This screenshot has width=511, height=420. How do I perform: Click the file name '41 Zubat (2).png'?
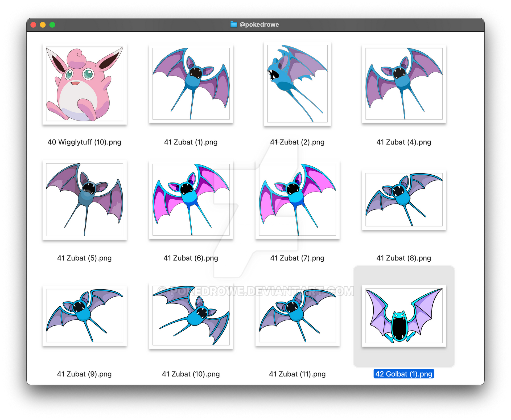(x=297, y=142)
